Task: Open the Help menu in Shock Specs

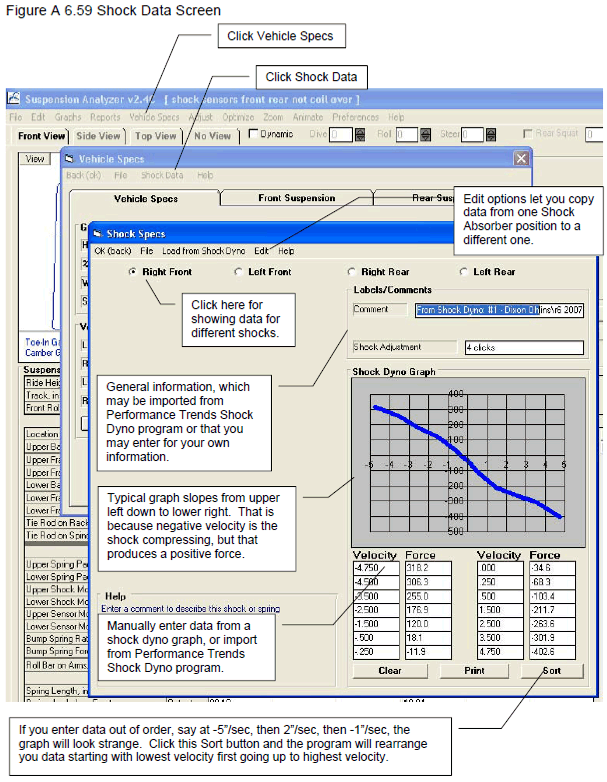Action: pos(286,251)
